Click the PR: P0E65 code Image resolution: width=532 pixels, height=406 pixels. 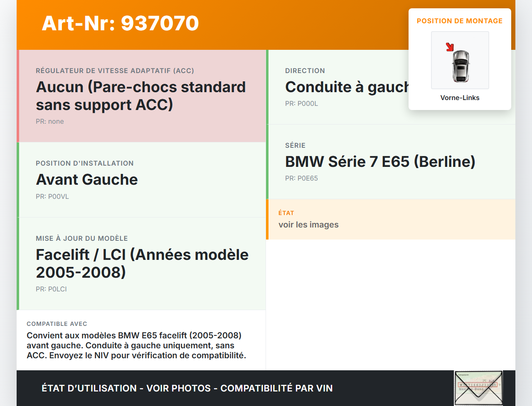(301, 178)
